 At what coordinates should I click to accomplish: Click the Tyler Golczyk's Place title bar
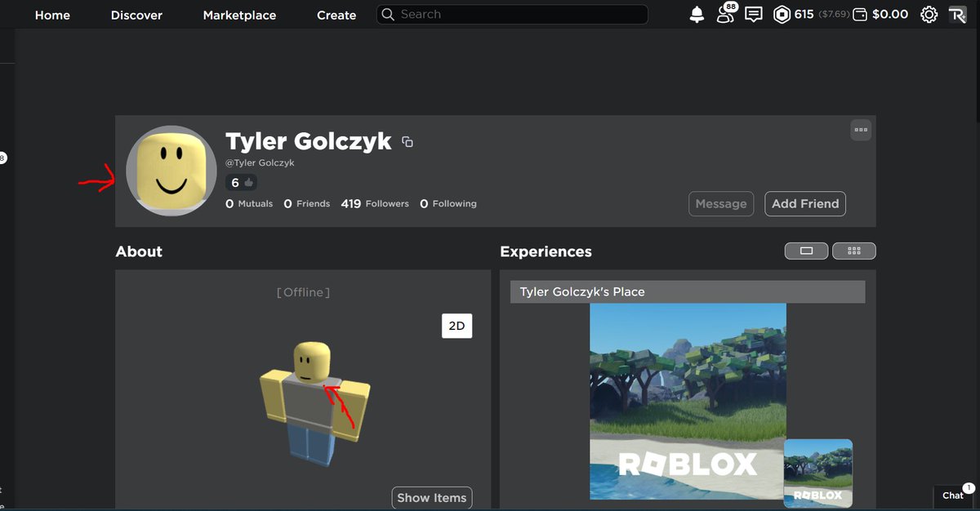pos(688,291)
